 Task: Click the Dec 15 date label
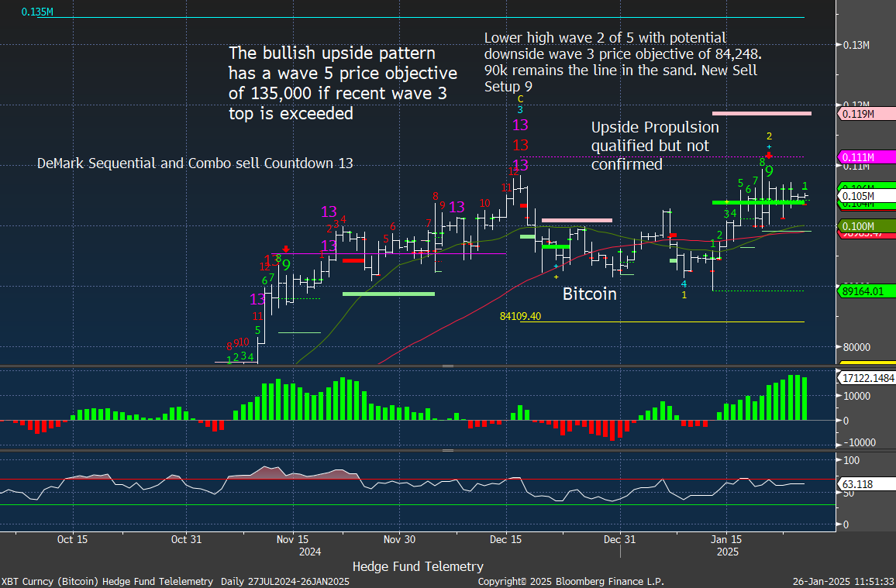506,539
